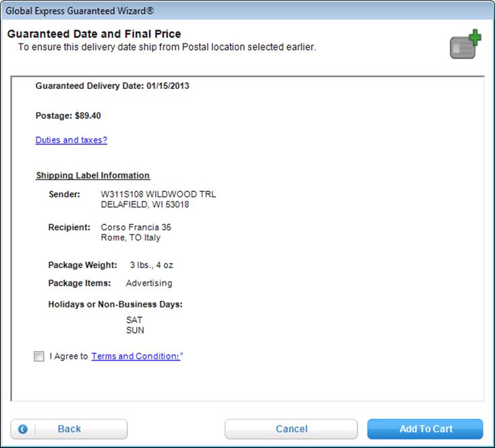Viewport: 495px width, 448px height.
Task: Click the Package Weight: label
Action: [83, 265]
